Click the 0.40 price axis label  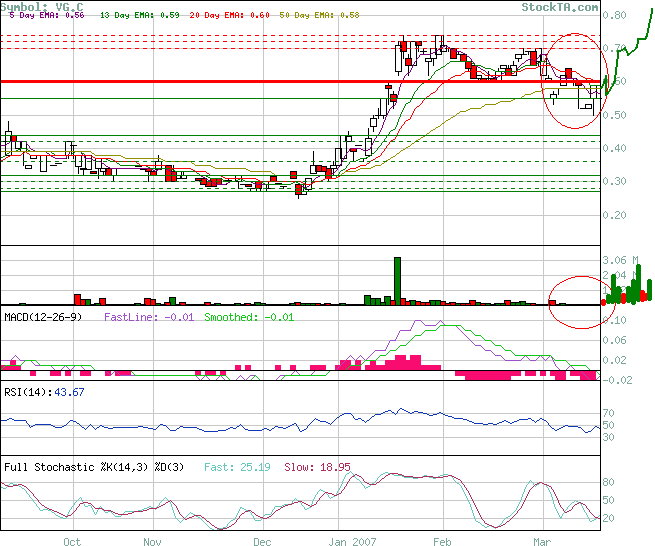click(x=614, y=148)
